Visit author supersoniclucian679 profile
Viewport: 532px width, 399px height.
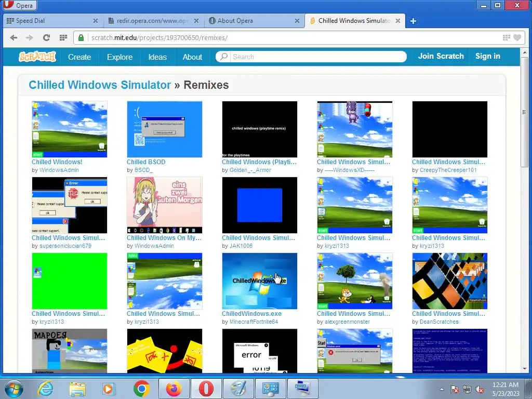(65, 246)
